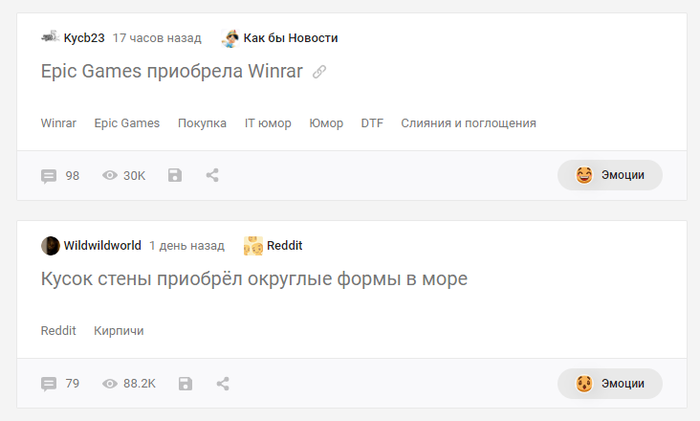Open Эмоции button on Reddit post
Image resolution: width=700 pixels, height=421 pixels.
[610, 383]
